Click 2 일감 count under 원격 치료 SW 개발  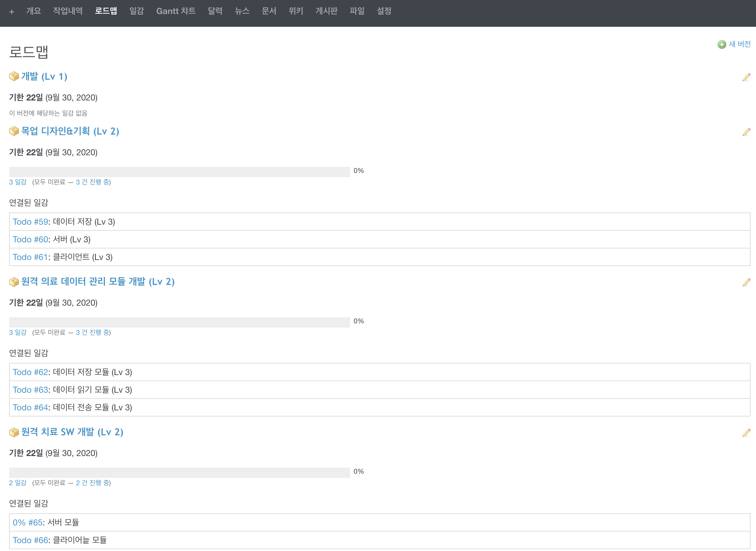click(x=18, y=483)
